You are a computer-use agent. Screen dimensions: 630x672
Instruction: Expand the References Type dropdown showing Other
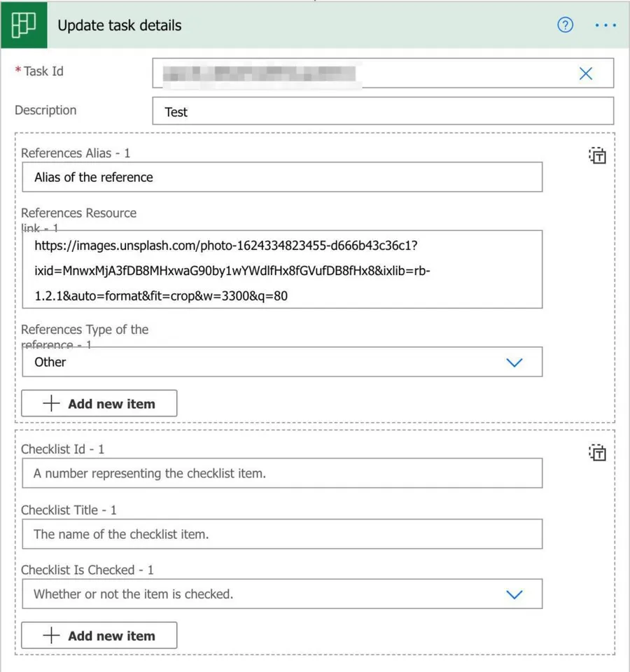click(x=281, y=362)
